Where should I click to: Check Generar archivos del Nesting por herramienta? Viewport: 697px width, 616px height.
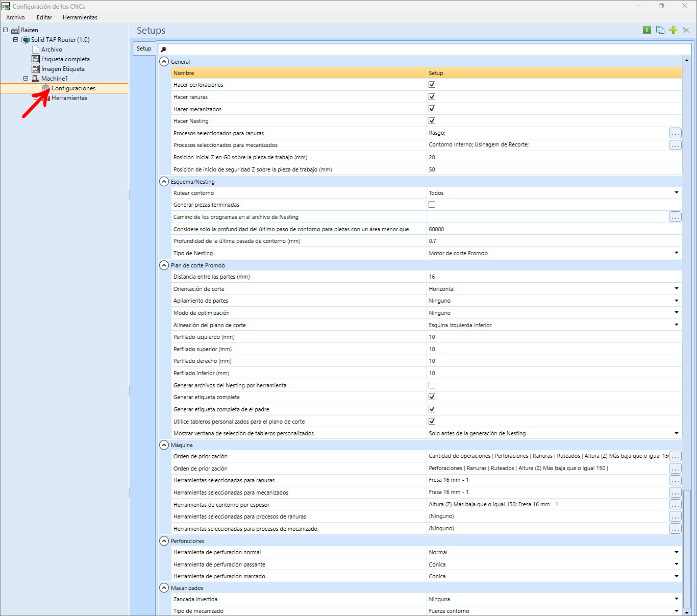[x=432, y=385]
